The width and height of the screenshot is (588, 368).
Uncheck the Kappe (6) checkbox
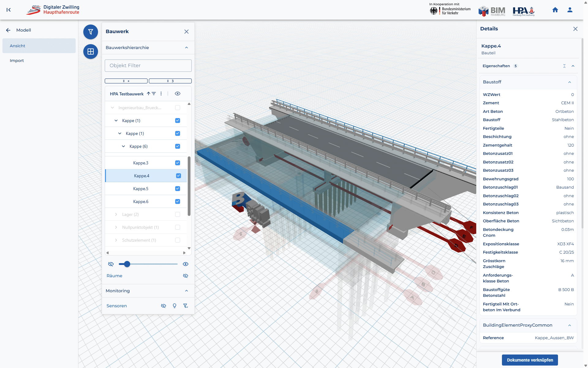tap(178, 146)
